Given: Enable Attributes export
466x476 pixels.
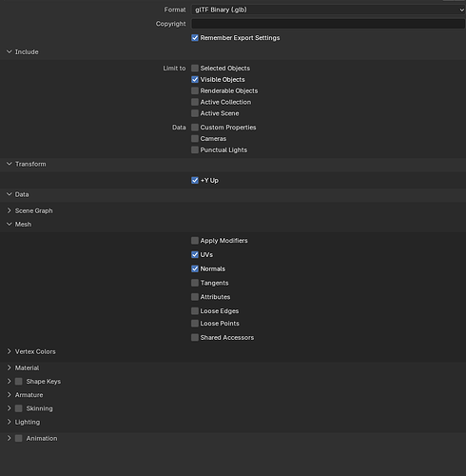Looking at the screenshot, I should tap(195, 297).
